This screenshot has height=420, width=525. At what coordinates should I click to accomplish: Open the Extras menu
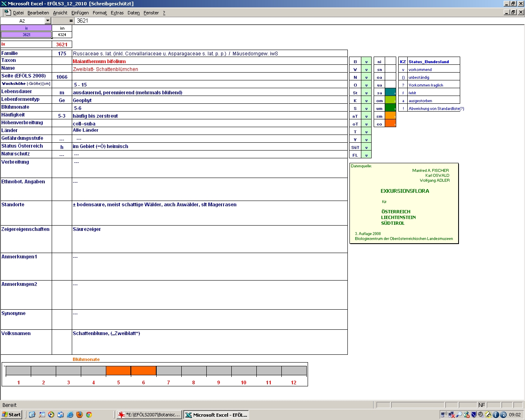(x=117, y=13)
